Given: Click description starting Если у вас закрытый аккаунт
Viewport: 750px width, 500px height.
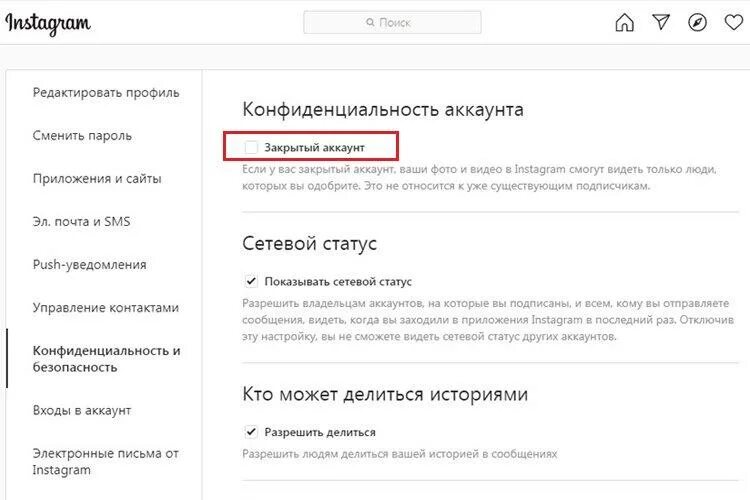Looking at the screenshot, I should 479,178.
